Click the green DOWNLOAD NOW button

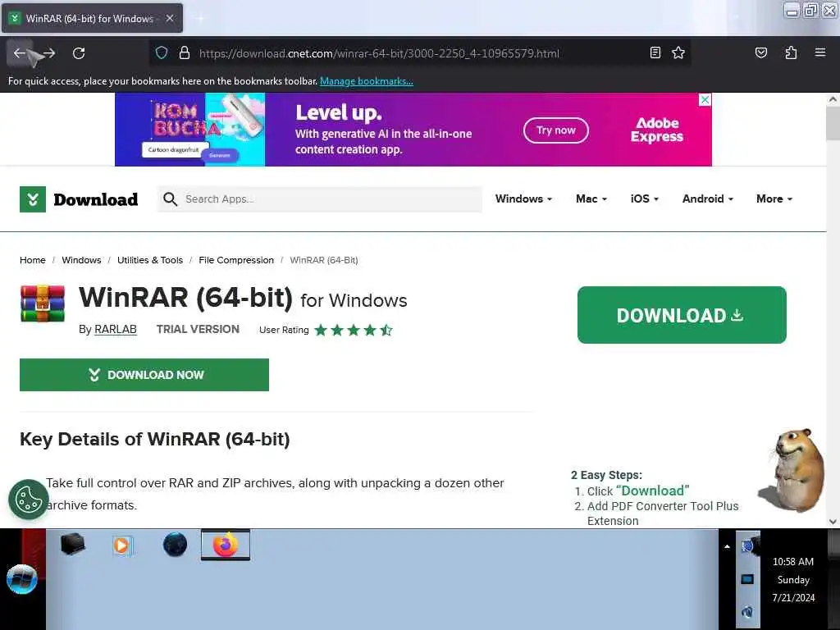(x=144, y=375)
